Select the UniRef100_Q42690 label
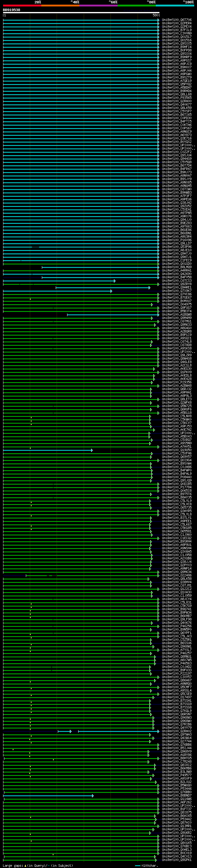 click(177, 274)
